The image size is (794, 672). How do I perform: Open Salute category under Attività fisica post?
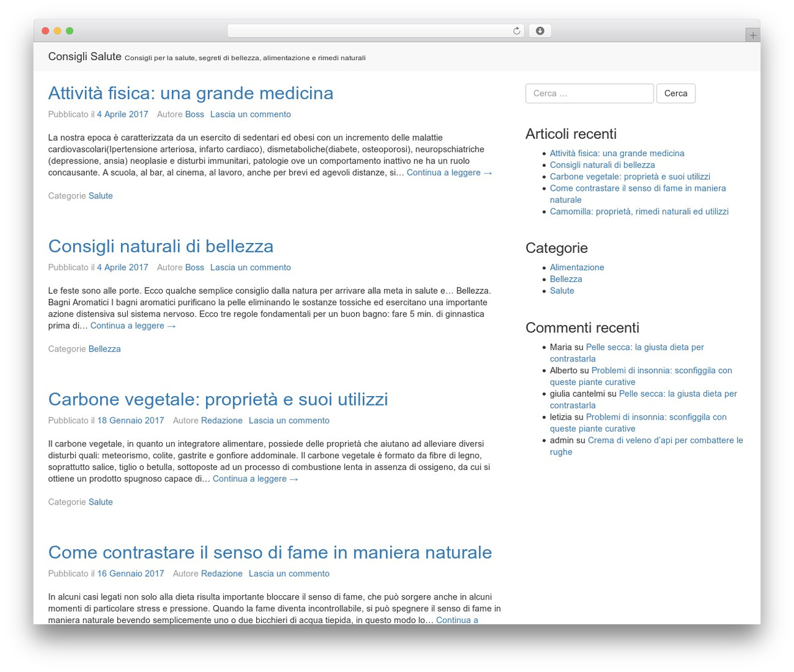(100, 196)
